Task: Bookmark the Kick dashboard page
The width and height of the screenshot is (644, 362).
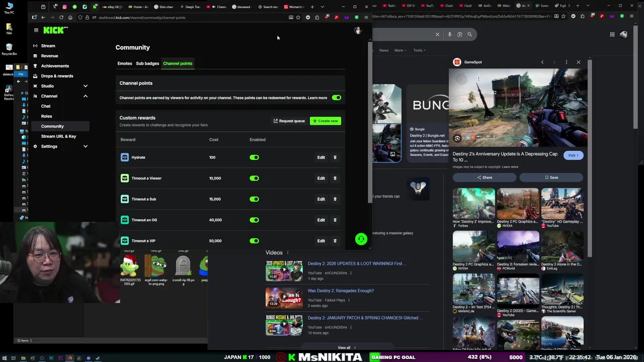Action: coord(298,18)
